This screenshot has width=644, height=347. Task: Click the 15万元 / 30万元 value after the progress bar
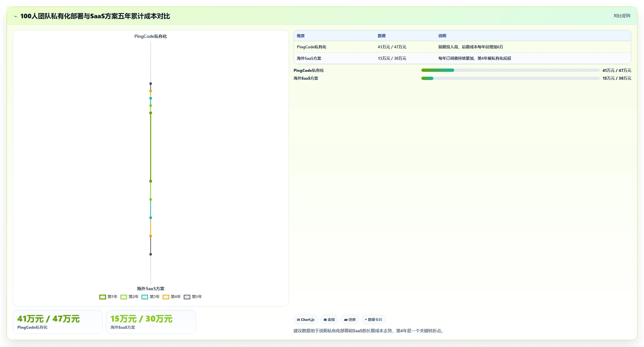click(x=617, y=78)
